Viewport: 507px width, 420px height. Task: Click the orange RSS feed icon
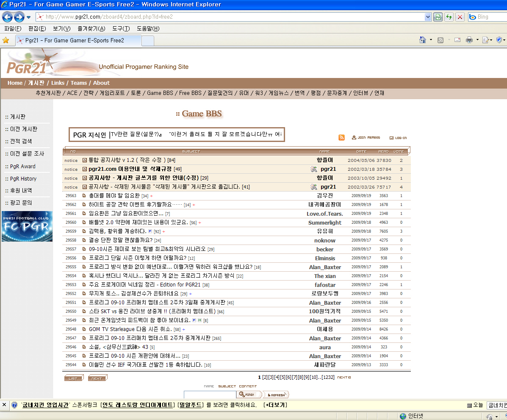[x=341, y=137]
